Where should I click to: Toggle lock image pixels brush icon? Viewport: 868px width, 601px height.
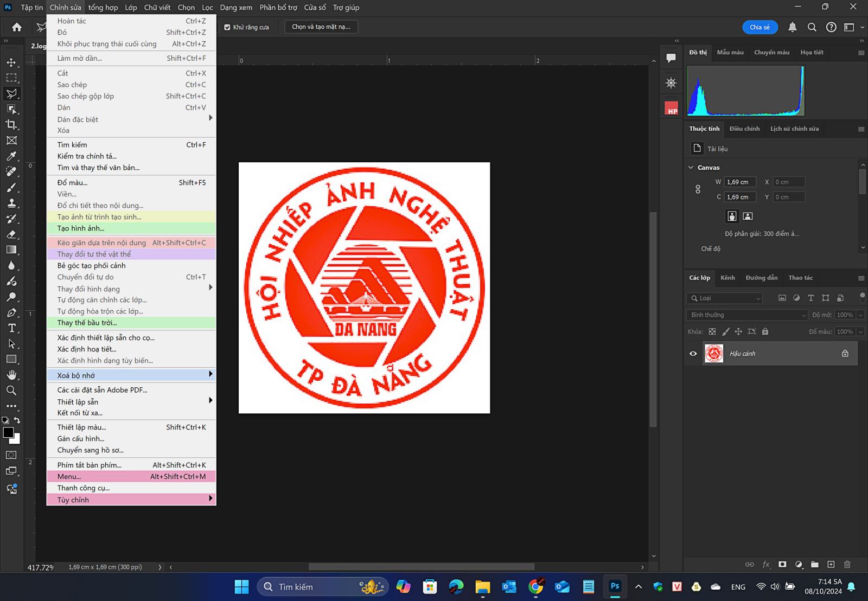pos(726,331)
